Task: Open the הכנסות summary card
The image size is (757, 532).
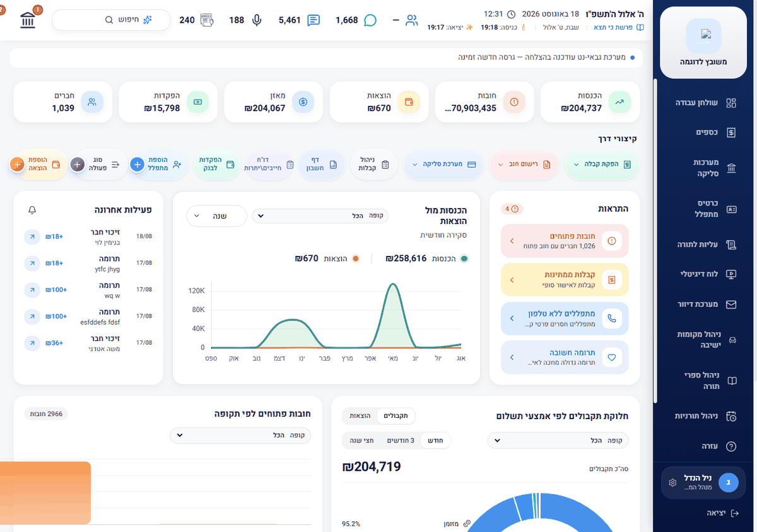Action: tap(590, 101)
